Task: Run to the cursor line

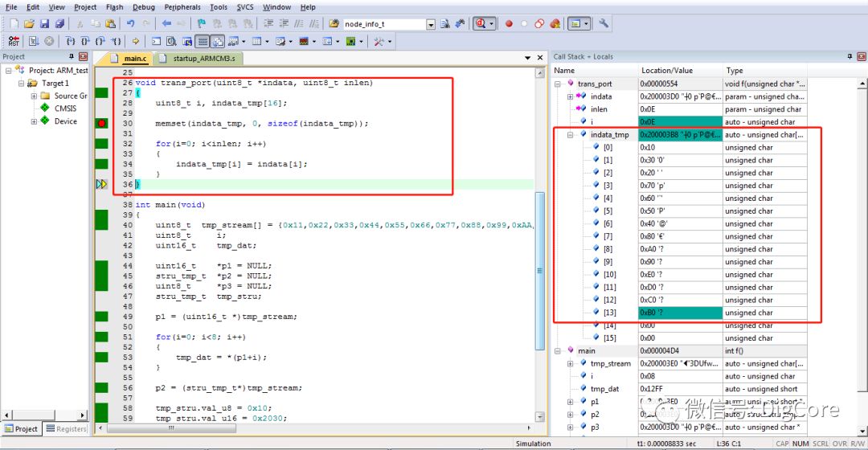Action: tap(116, 42)
